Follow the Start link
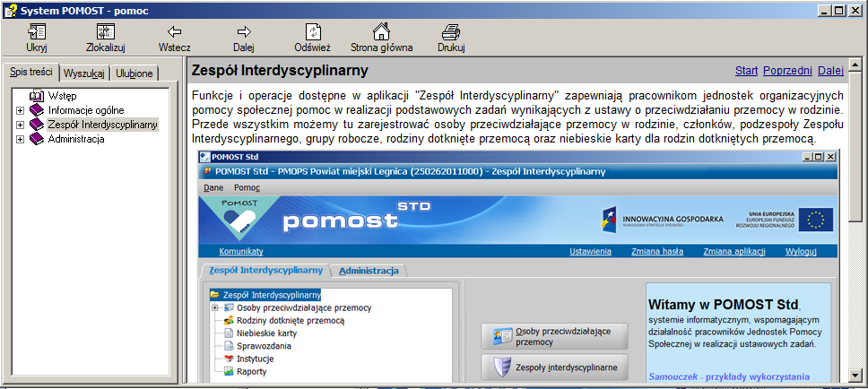Screen dimensions: 868x389 click(x=746, y=71)
